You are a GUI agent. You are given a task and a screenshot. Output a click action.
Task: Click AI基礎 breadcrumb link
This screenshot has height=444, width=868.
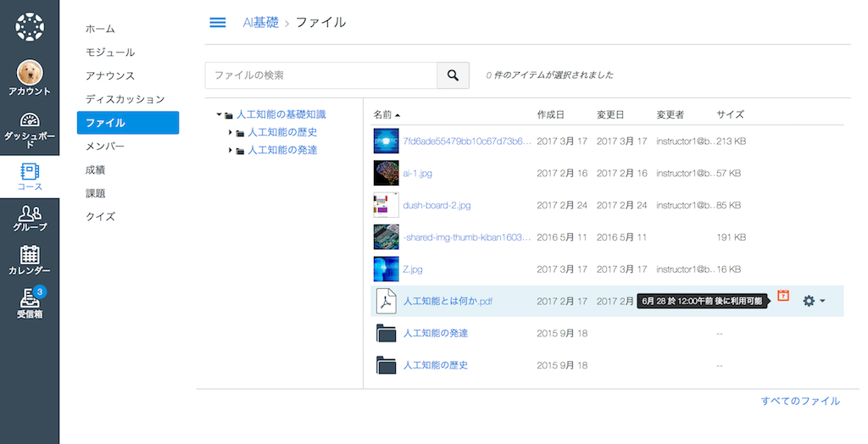[x=261, y=23]
